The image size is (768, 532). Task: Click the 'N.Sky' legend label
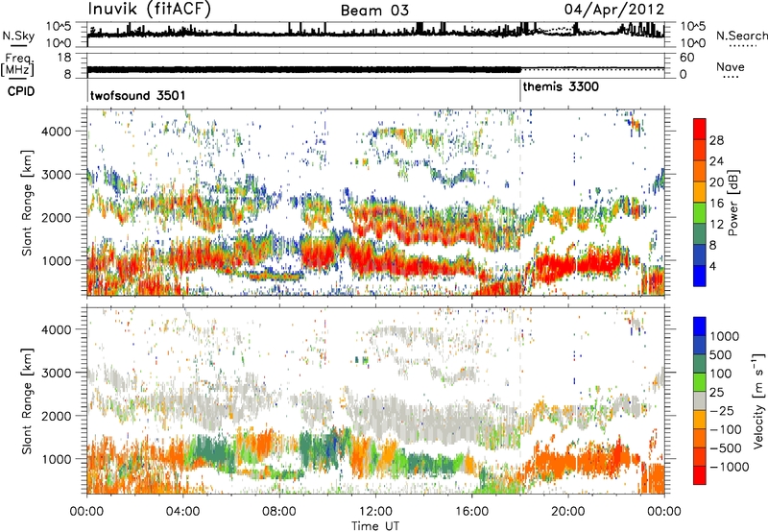(x=18, y=36)
